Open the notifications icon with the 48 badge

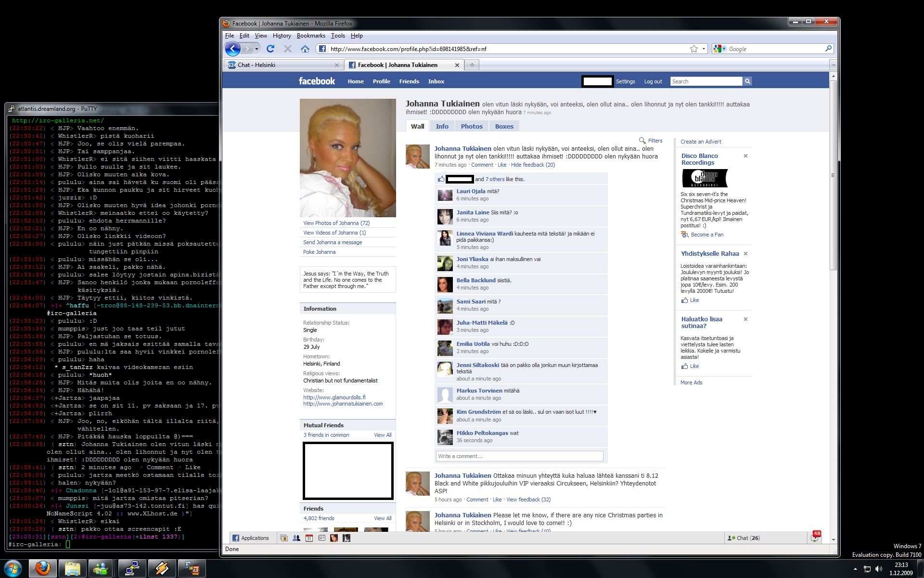point(814,538)
